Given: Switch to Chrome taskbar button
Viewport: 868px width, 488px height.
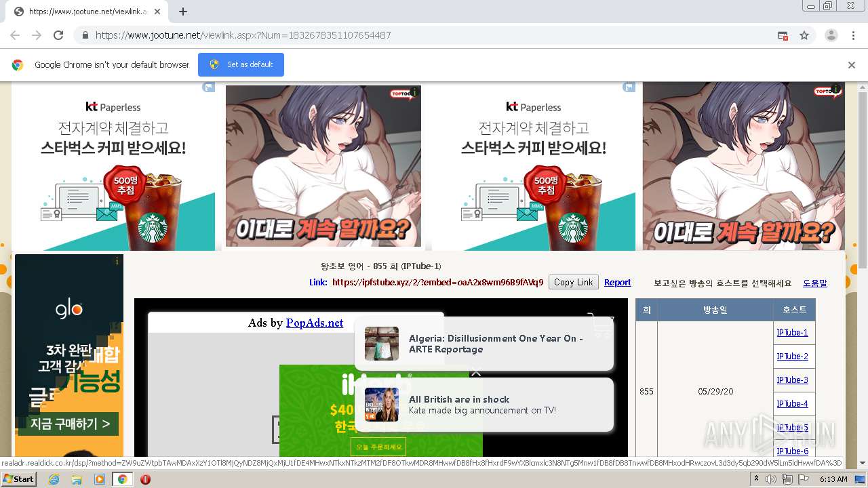Looking at the screenshot, I should tap(123, 479).
